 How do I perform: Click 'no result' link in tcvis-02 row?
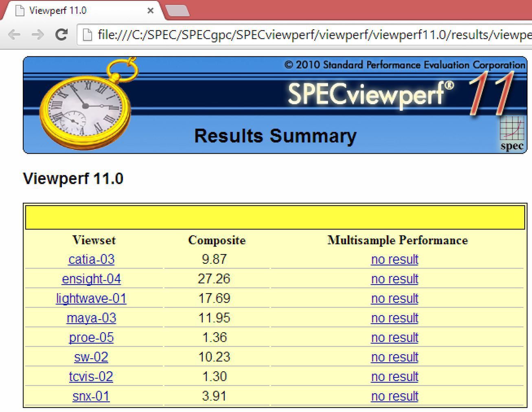tap(395, 377)
